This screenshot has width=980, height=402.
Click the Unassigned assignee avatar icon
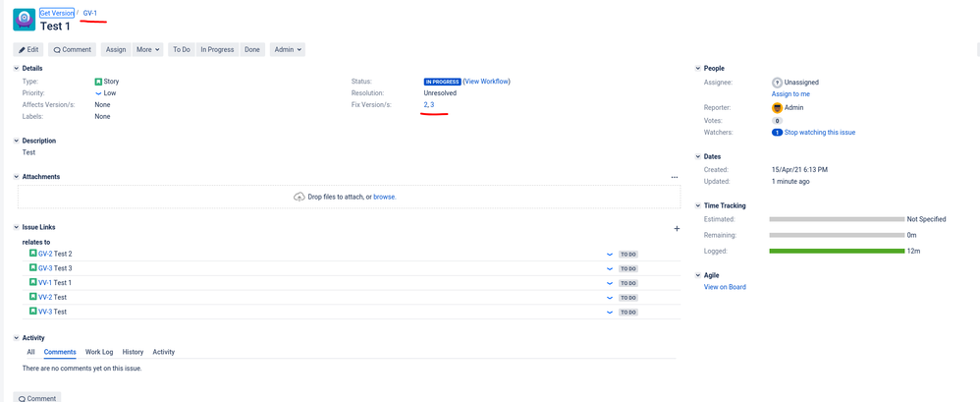pyautogui.click(x=777, y=83)
